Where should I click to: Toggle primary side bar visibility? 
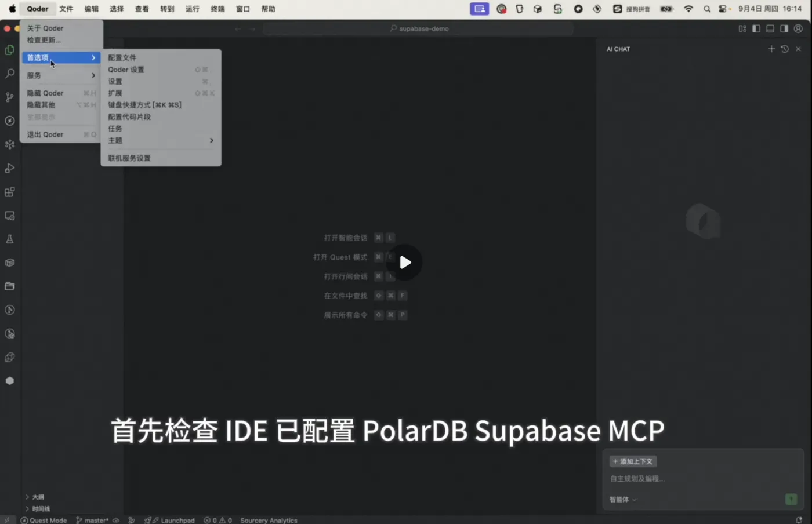756,28
